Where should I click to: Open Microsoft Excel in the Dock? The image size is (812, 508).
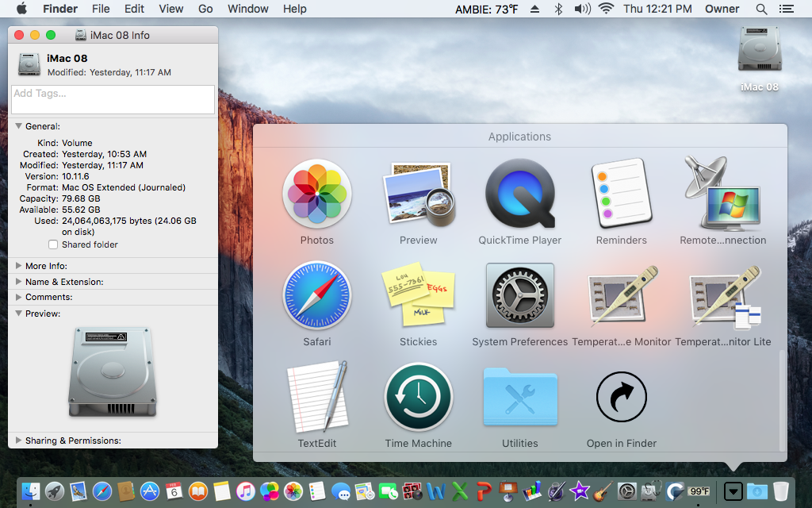click(x=460, y=491)
